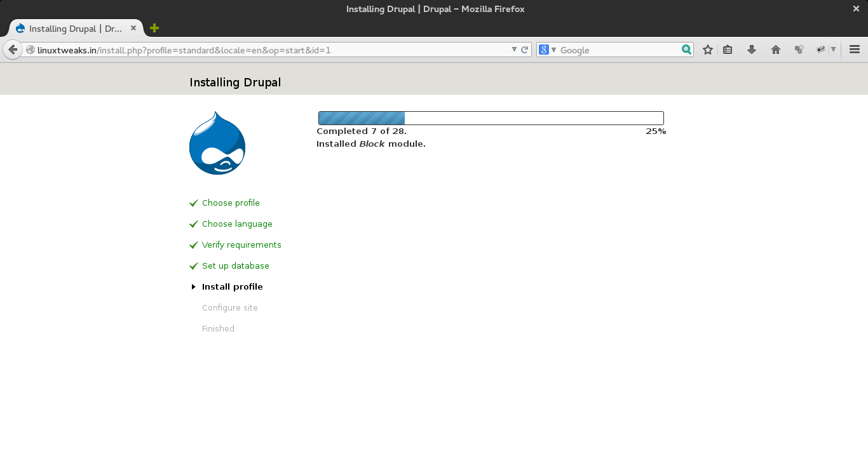The height and width of the screenshot is (470, 868).
Task: Open the search engine selector dropdown arrow
Action: [x=554, y=50]
